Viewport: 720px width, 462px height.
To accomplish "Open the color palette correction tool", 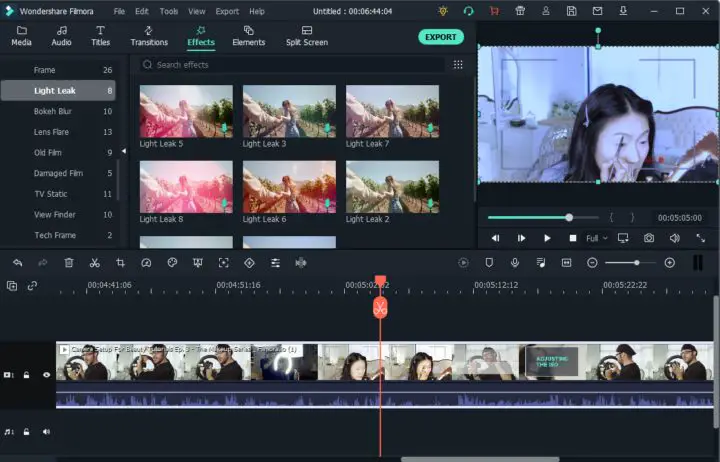I will (172, 263).
